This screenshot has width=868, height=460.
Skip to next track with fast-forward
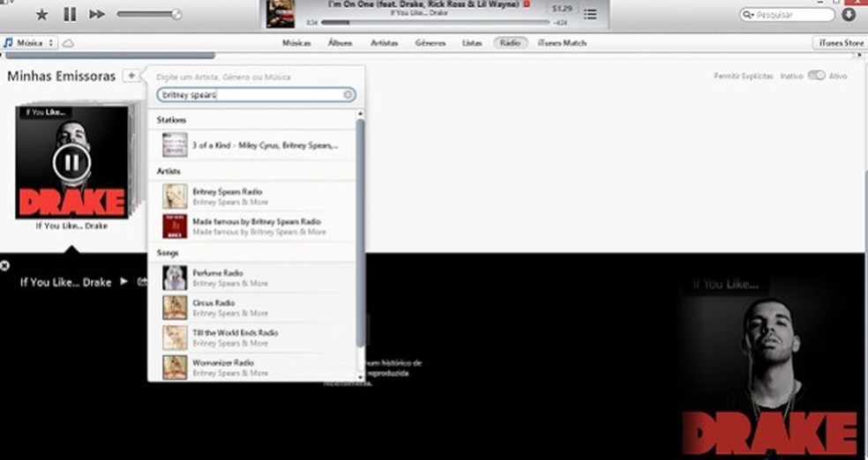(x=97, y=14)
